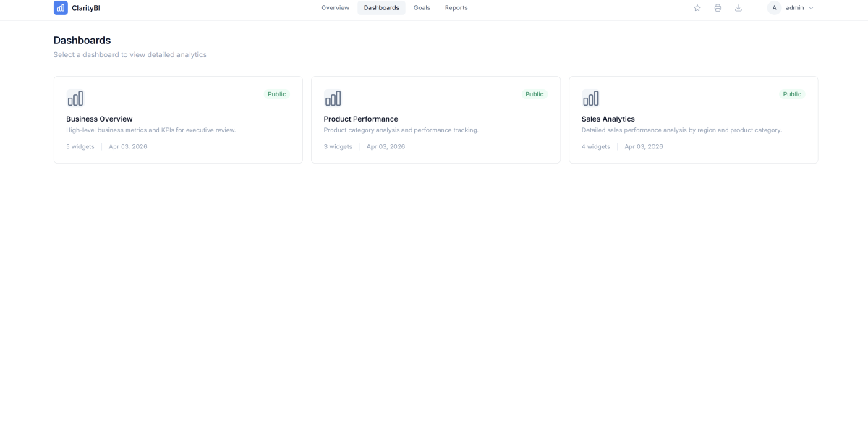This screenshot has height=446, width=868.
Task: Click the Business Overview bar chart icon
Action: pyautogui.click(x=75, y=98)
